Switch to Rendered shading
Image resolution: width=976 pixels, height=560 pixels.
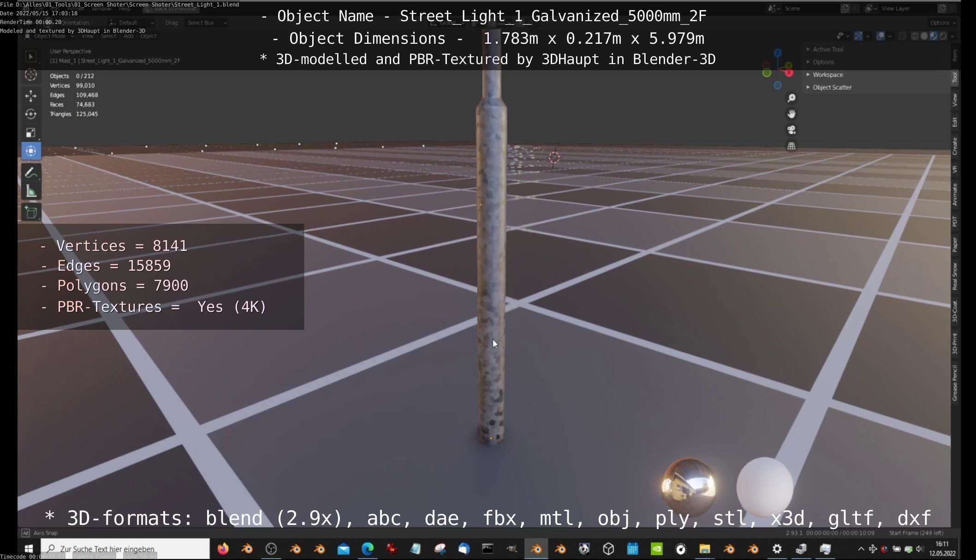tap(943, 36)
